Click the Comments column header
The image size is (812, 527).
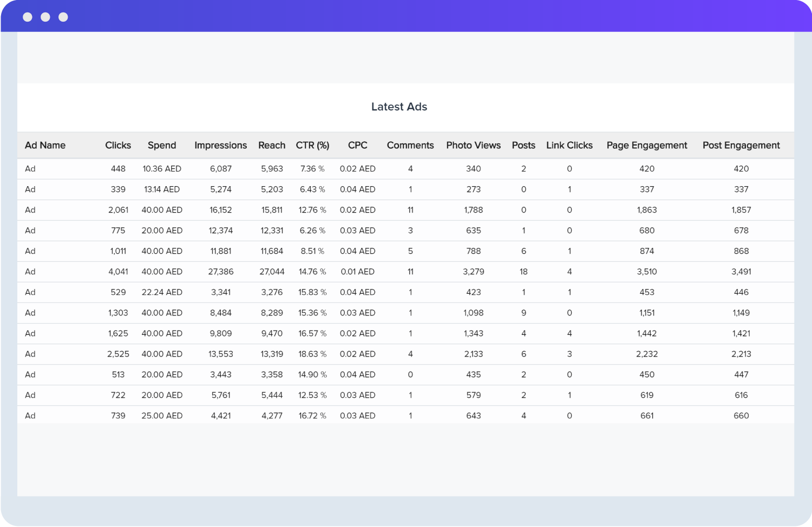pyautogui.click(x=410, y=145)
